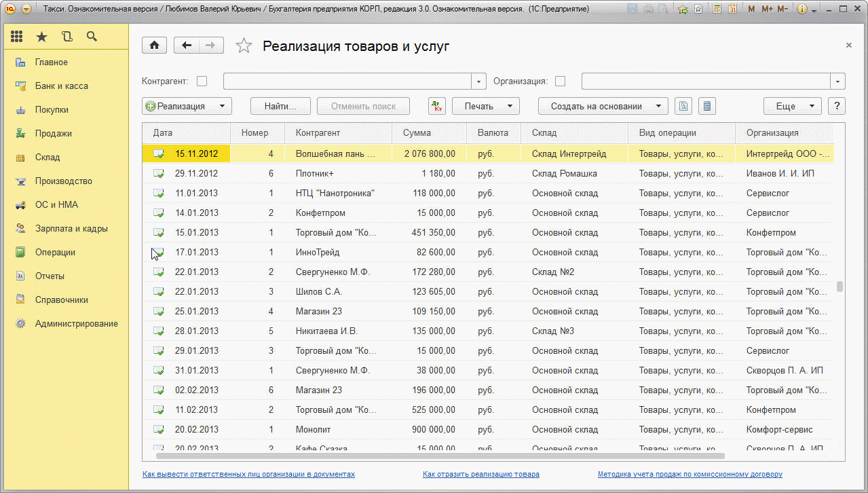Open the sections menu grid icon
The height and width of the screenshot is (493, 868).
pyautogui.click(x=17, y=37)
